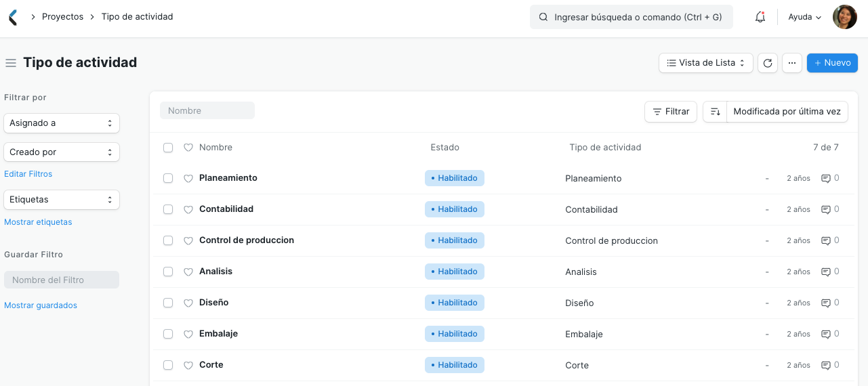Open the notifications bell
The width and height of the screenshot is (868, 386).
pyautogui.click(x=760, y=18)
